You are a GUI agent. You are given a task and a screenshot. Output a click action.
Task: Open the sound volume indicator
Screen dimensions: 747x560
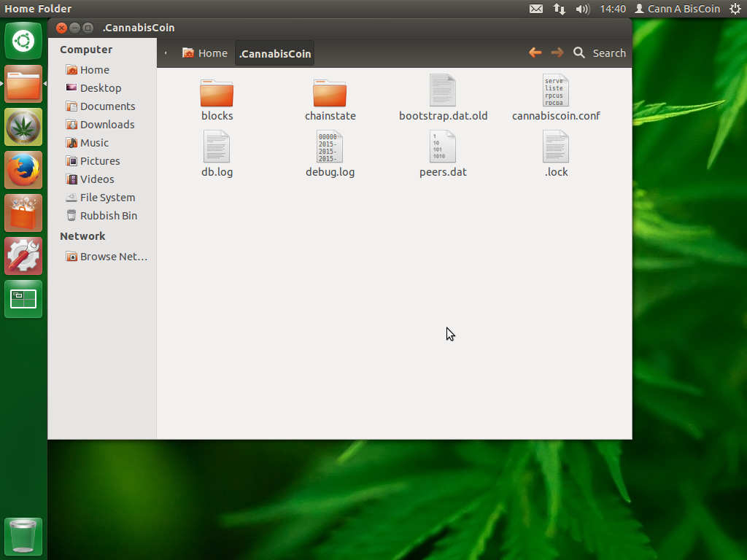point(582,9)
